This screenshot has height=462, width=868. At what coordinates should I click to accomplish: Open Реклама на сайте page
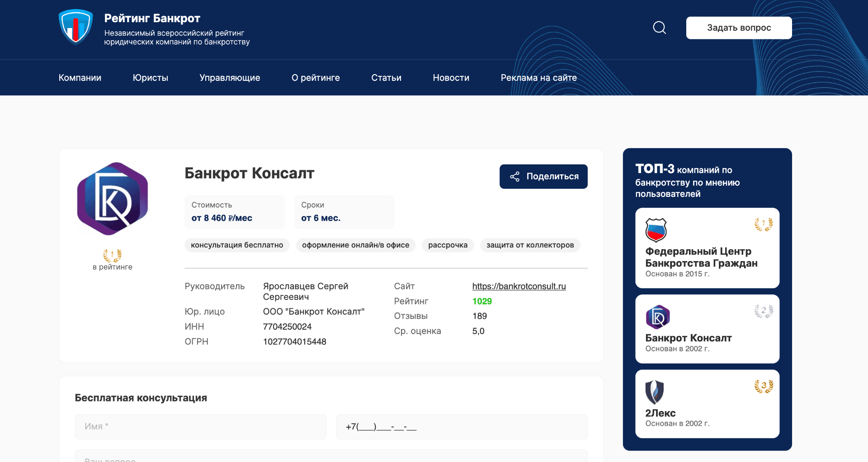point(539,78)
